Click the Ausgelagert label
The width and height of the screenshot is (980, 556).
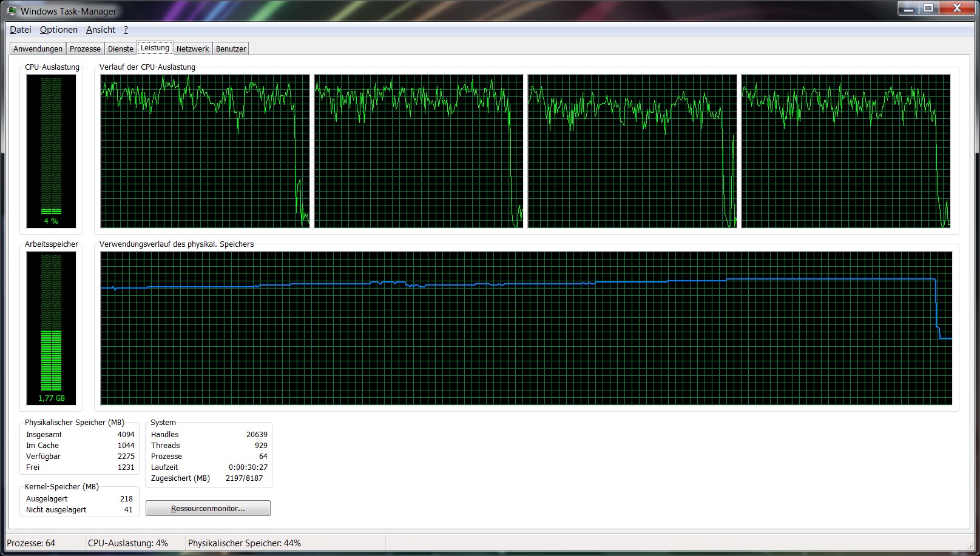(x=47, y=499)
